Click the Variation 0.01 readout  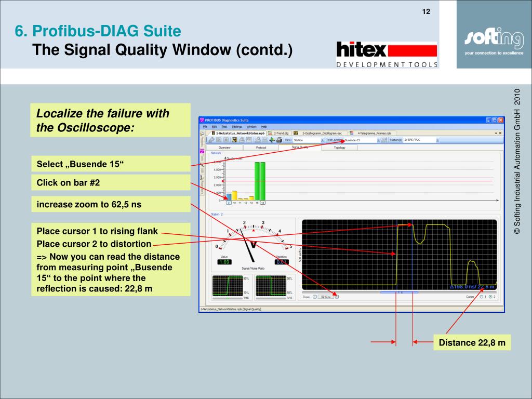[282, 262]
